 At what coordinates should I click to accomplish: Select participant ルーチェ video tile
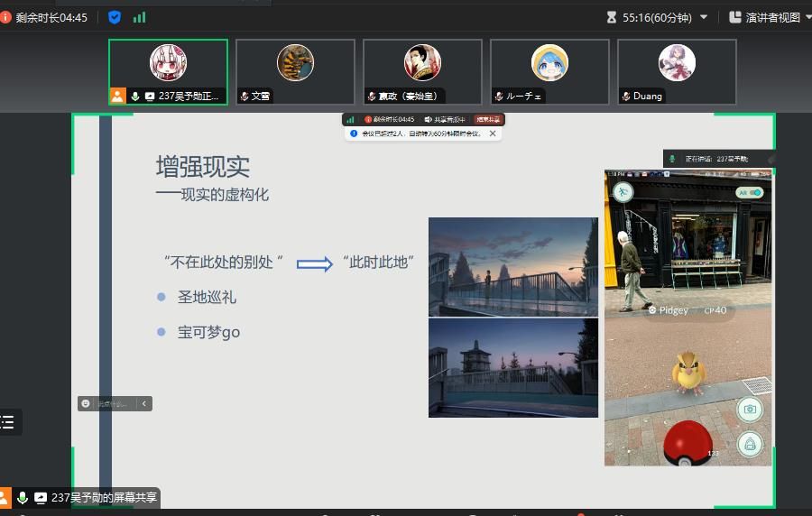tap(549, 72)
